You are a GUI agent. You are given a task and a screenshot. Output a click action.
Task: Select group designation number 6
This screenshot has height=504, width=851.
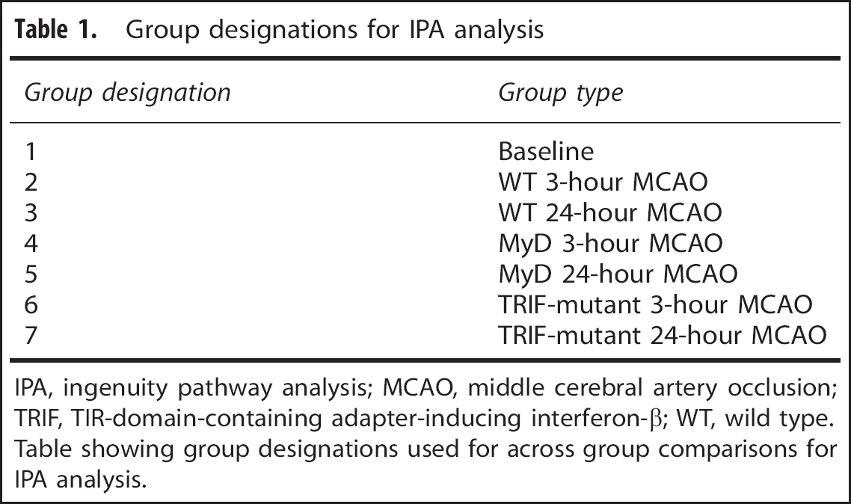tap(31, 304)
